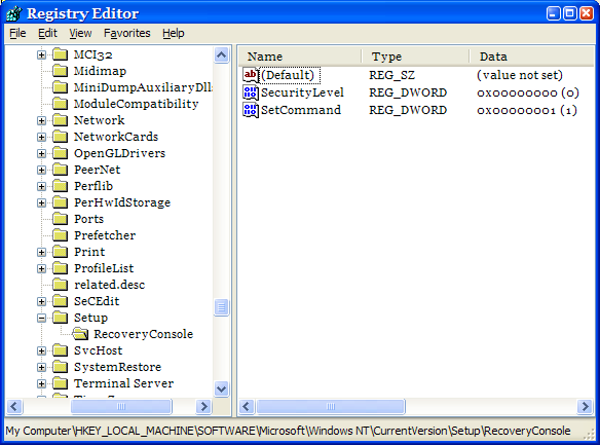600x445 pixels.
Task: Select the SecurityLevel value name
Action: coord(302,93)
